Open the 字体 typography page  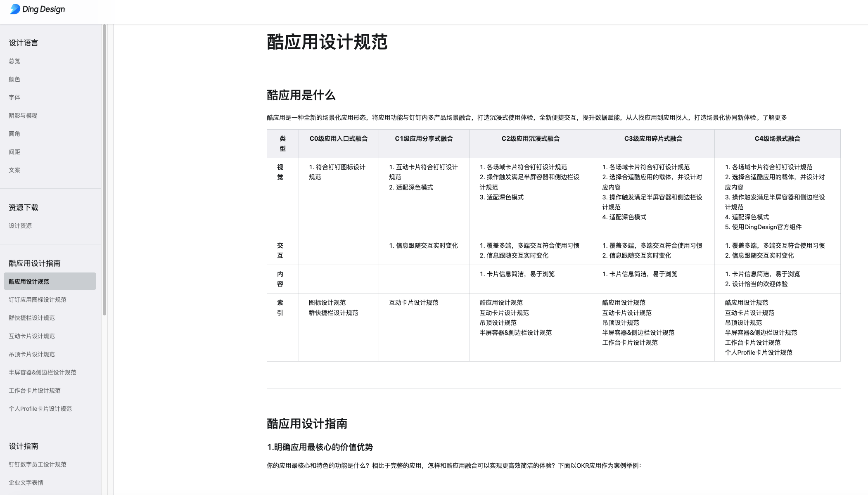14,97
